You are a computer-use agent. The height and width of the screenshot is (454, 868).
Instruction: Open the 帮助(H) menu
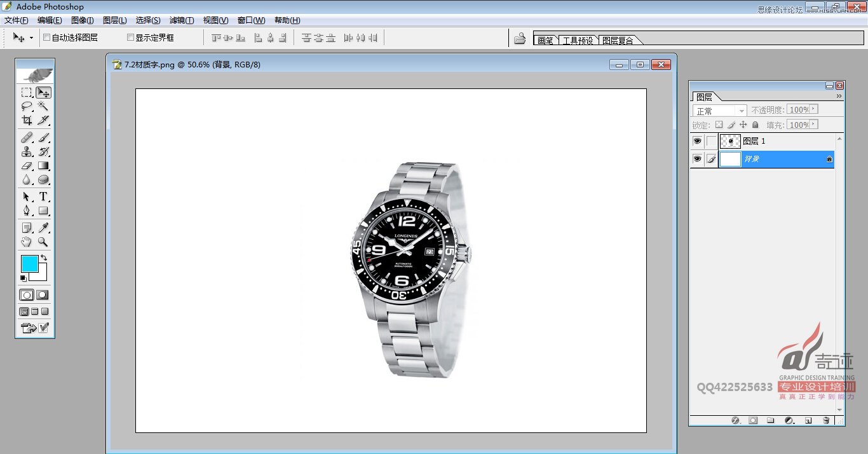click(x=288, y=20)
